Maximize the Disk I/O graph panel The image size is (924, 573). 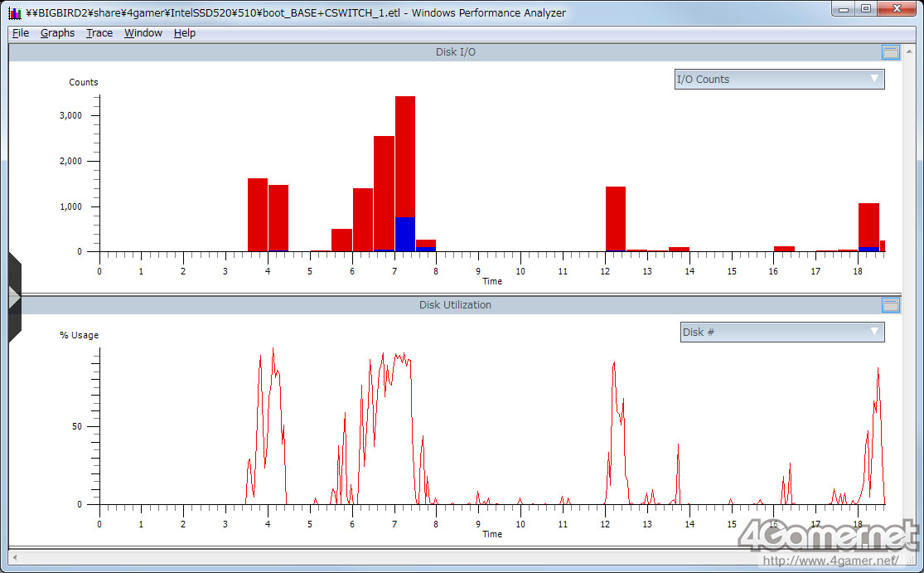(x=890, y=52)
